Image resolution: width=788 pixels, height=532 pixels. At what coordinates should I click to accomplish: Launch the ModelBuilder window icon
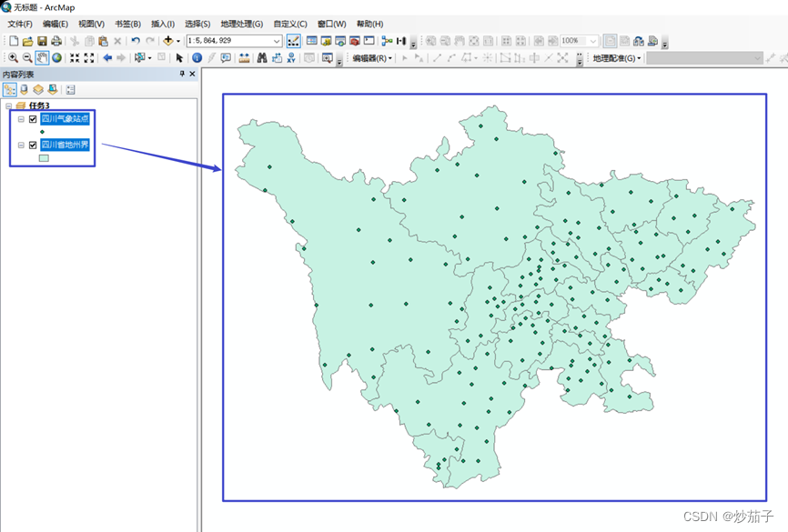[387, 41]
